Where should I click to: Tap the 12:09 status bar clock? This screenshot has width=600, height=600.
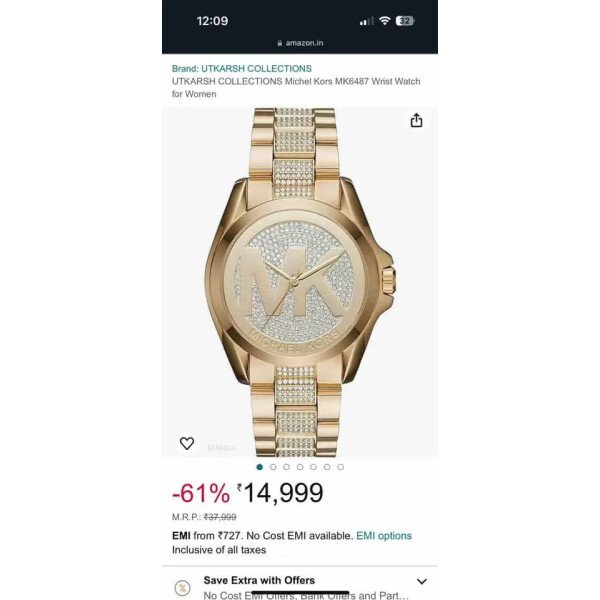212,21
